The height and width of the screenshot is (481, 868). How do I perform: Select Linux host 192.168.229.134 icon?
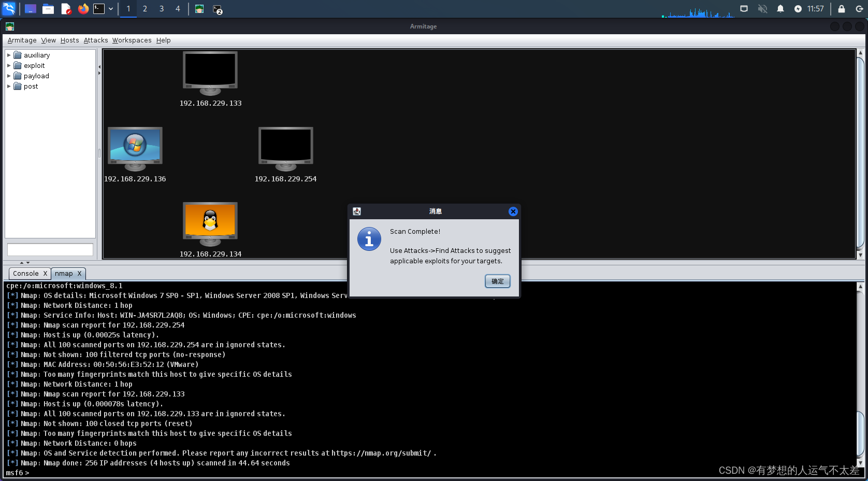[210, 224]
